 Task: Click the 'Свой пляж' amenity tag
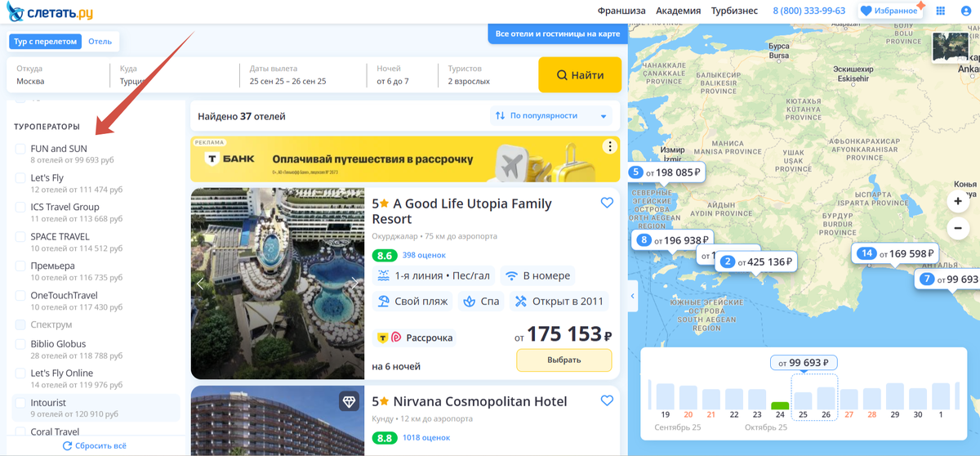click(412, 302)
